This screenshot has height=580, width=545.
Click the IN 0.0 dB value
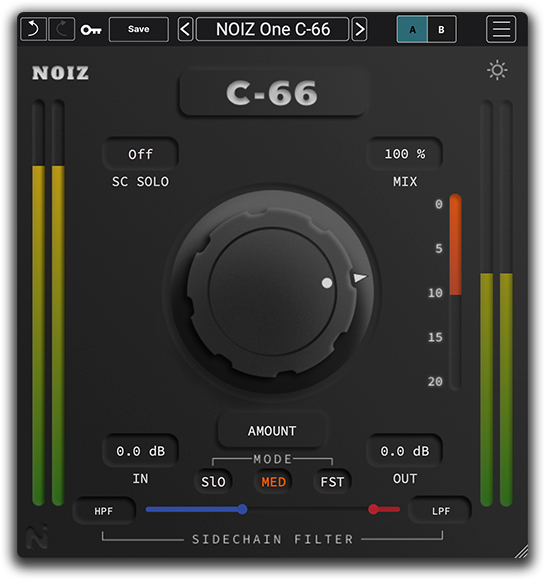[x=141, y=451]
